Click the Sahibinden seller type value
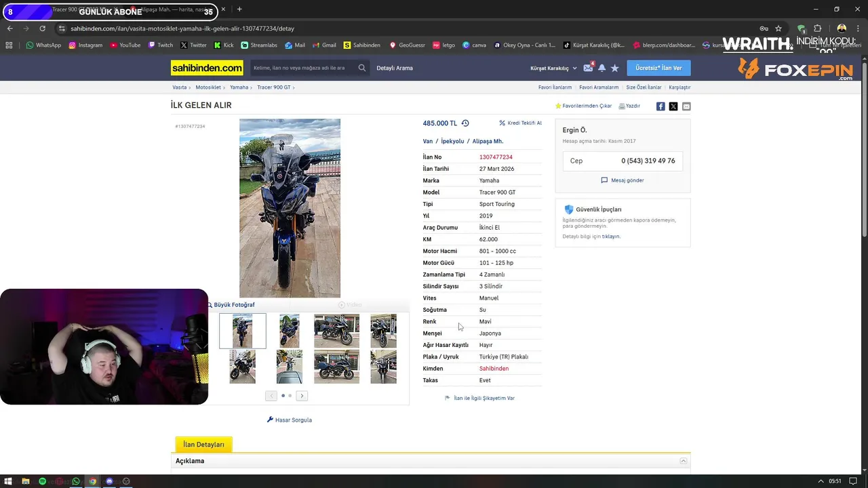868x488 pixels. tap(494, 369)
